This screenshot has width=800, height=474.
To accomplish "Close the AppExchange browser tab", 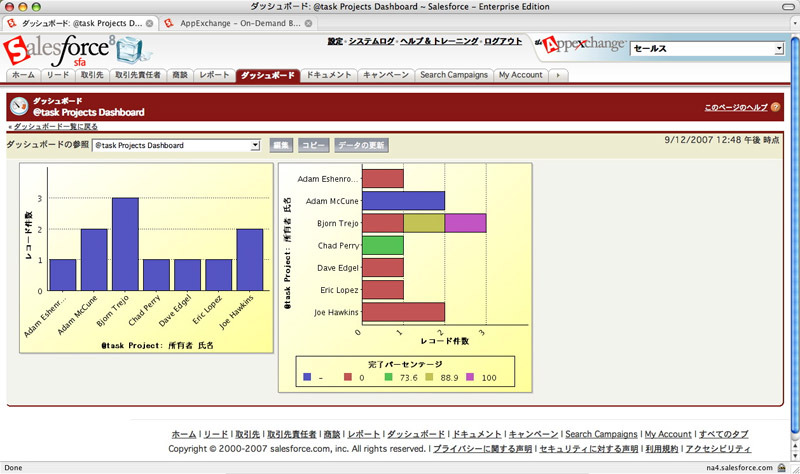I will coord(308,23).
